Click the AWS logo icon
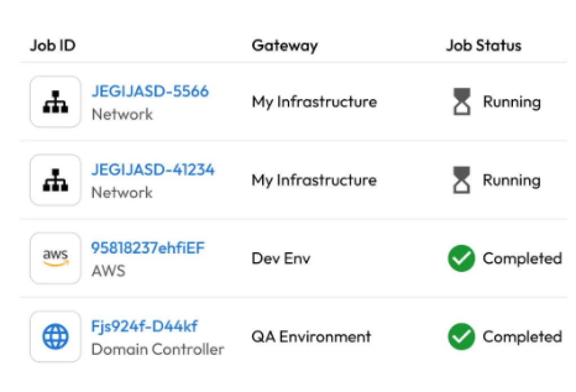 [x=55, y=258]
